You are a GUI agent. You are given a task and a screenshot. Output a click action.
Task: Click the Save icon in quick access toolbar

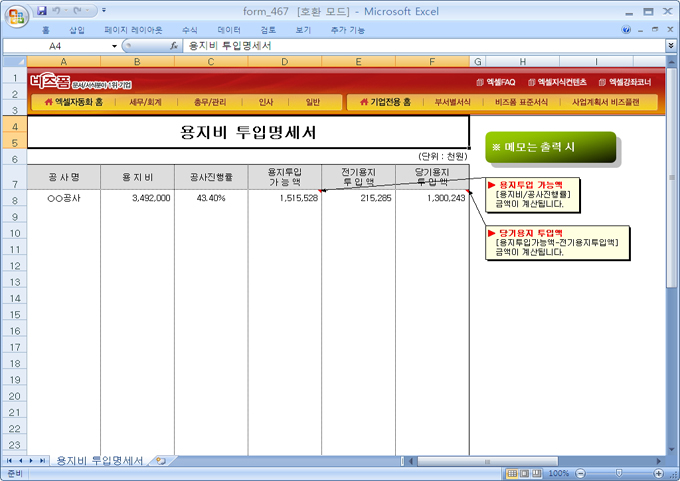pyautogui.click(x=42, y=10)
